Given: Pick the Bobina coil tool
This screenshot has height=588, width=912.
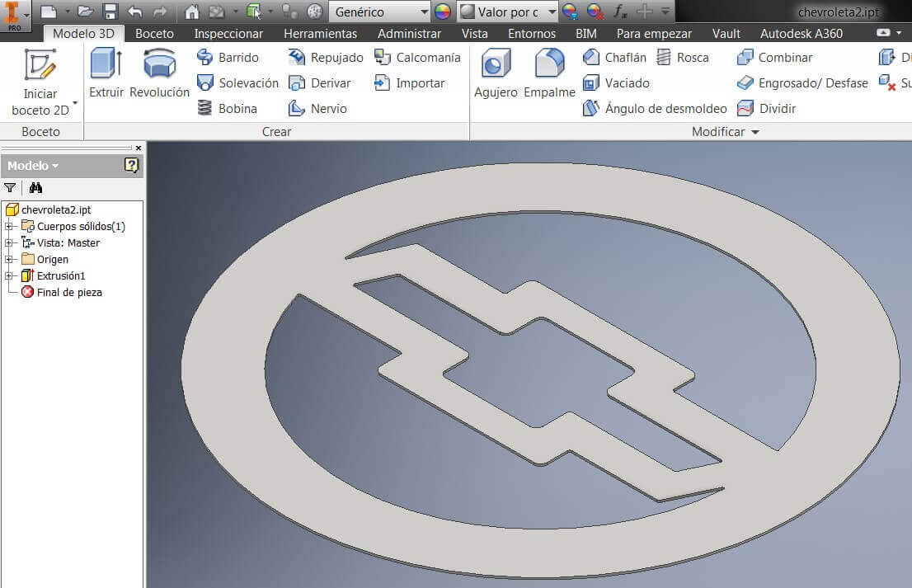Looking at the screenshot, I should [x=227, y=108].
